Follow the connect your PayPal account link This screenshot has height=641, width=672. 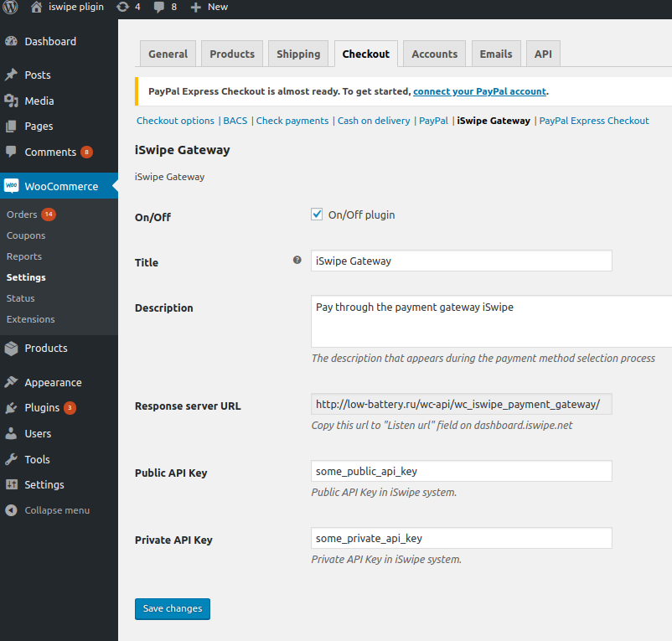pyautogui.click(x=479, y=91)
